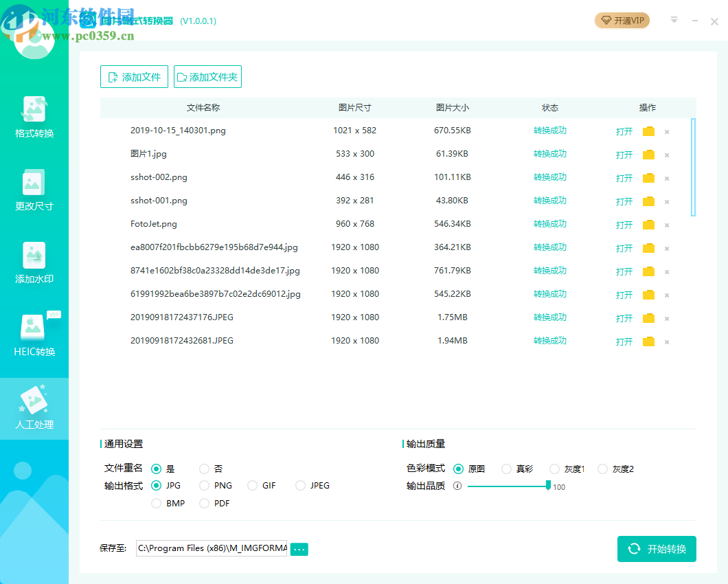Open converted file 2019-10-15_140301.png

click(x=624, y=131)
